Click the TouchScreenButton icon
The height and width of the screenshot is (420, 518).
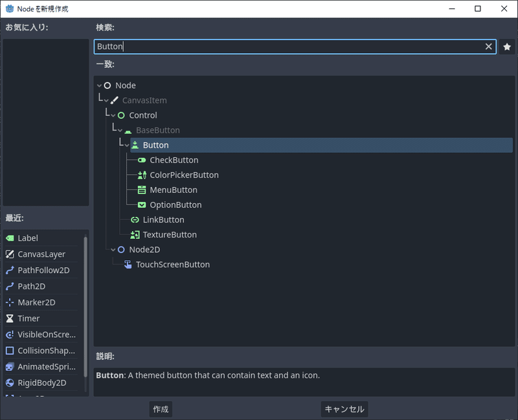tap(128, 265)
